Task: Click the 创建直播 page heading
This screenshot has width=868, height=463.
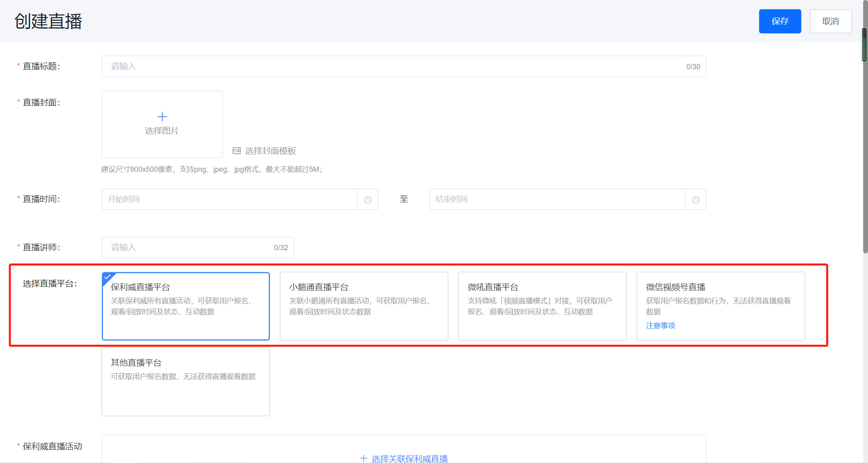Action: coord(48,21)
